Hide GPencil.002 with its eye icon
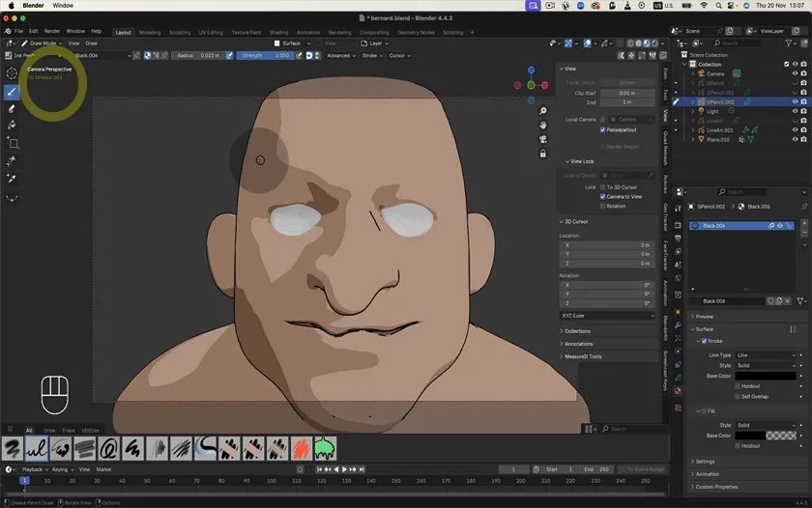This screenshot has height=508, width=812. point(795,101)
